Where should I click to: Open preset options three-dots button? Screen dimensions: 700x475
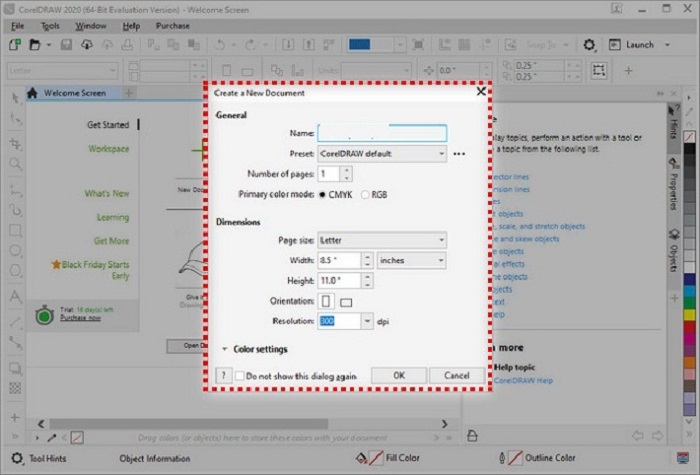[x=459, y=154]
